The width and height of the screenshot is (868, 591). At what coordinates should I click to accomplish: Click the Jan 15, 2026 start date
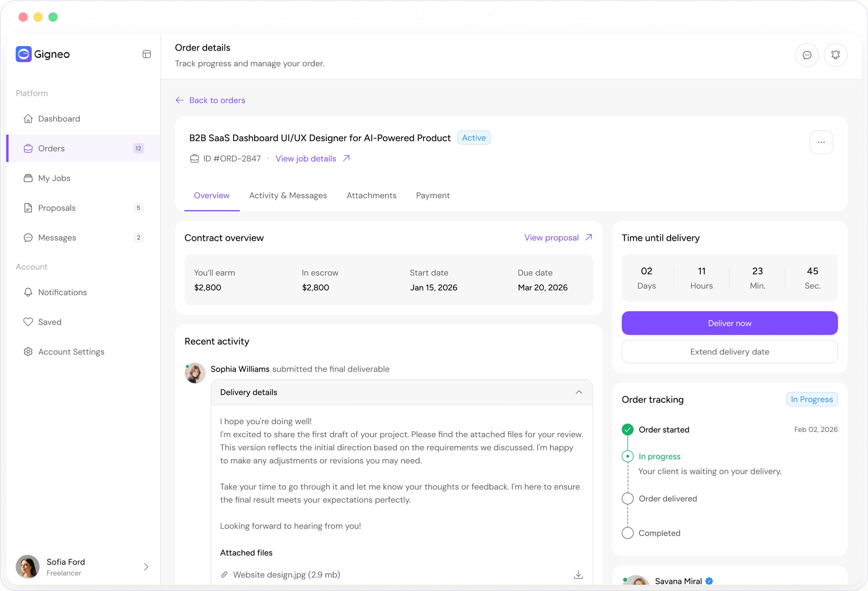click(x=434, y=287)
